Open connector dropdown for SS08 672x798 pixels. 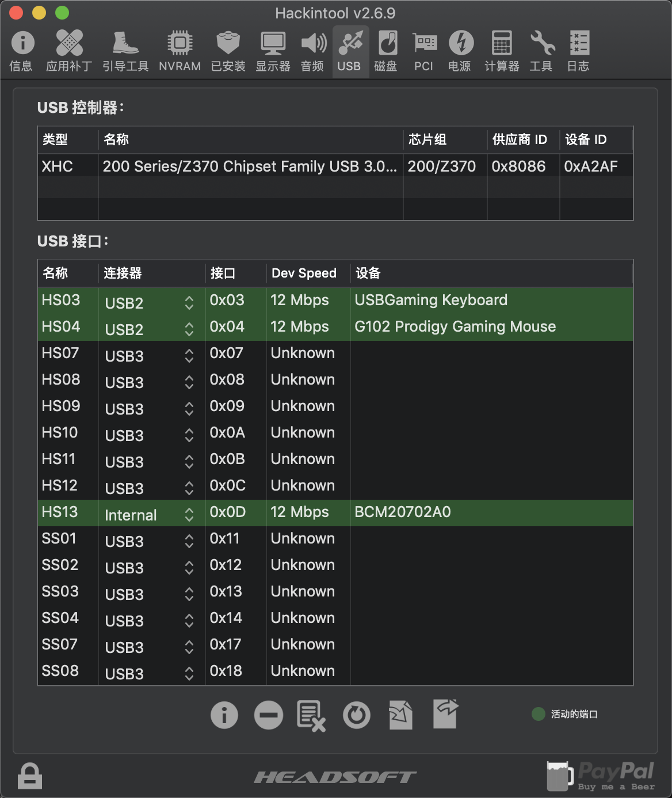(151, 674)
